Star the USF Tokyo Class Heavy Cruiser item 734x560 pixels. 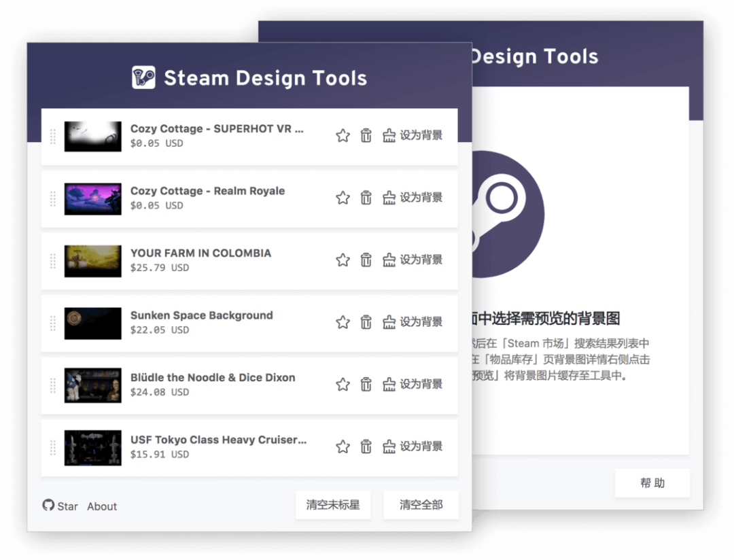click(x=343, y=447)
